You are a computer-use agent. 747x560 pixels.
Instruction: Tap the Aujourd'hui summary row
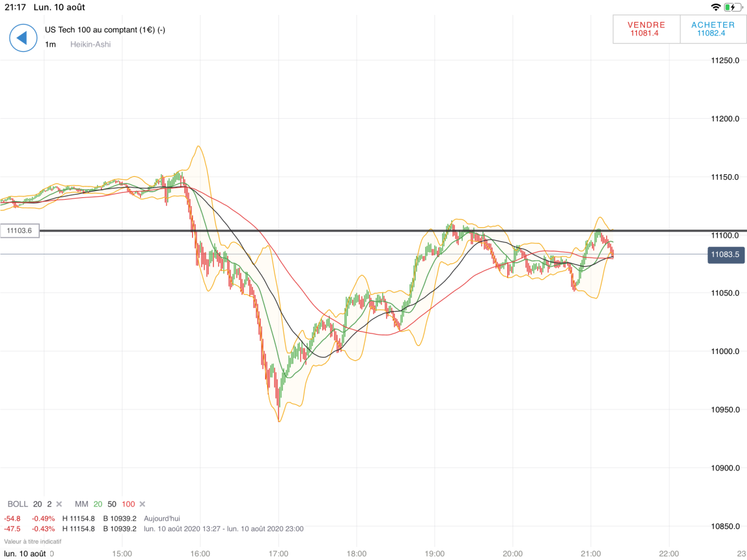(x=162, y=518)
